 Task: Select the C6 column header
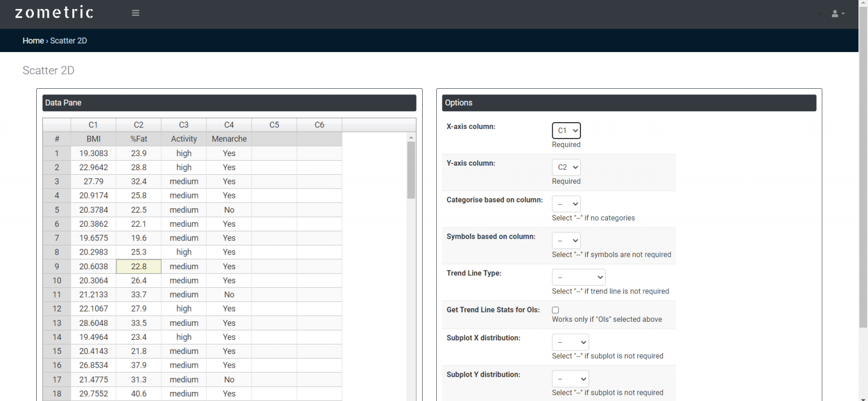click(319, 125)
